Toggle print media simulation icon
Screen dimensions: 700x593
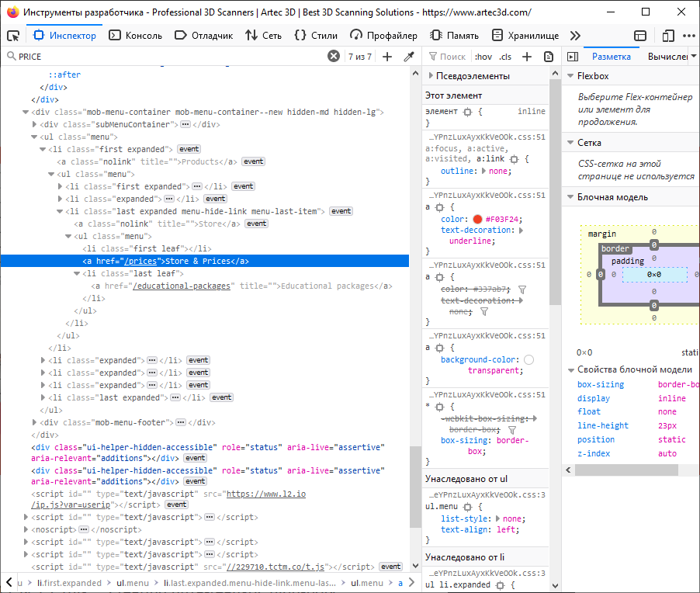549,57
